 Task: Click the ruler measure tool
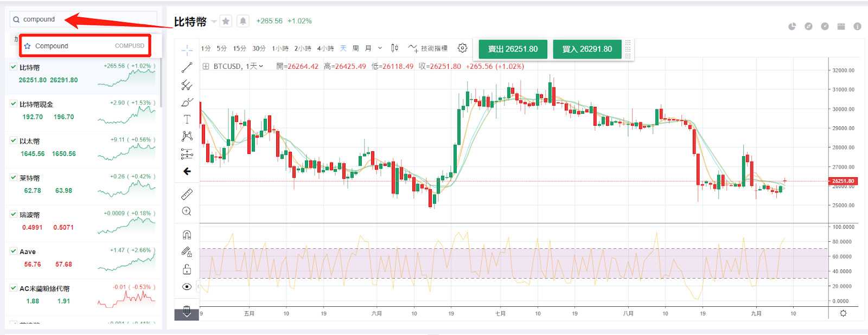click(x=187, y=194)
